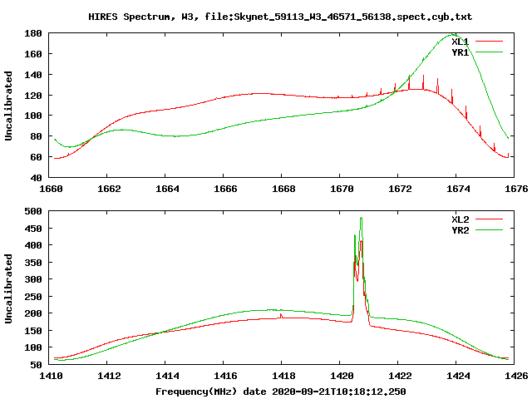Click the YR1 curve peak near 1674 MHz
The height and width of the screenshot is (399, 532).
(452, 35)
